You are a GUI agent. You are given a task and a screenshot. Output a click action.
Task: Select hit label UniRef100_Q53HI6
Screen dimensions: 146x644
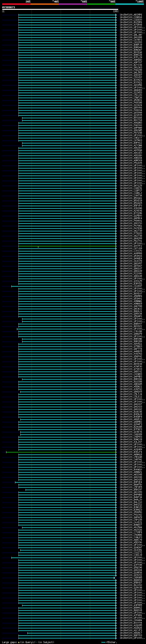click(x=131, y=256)
